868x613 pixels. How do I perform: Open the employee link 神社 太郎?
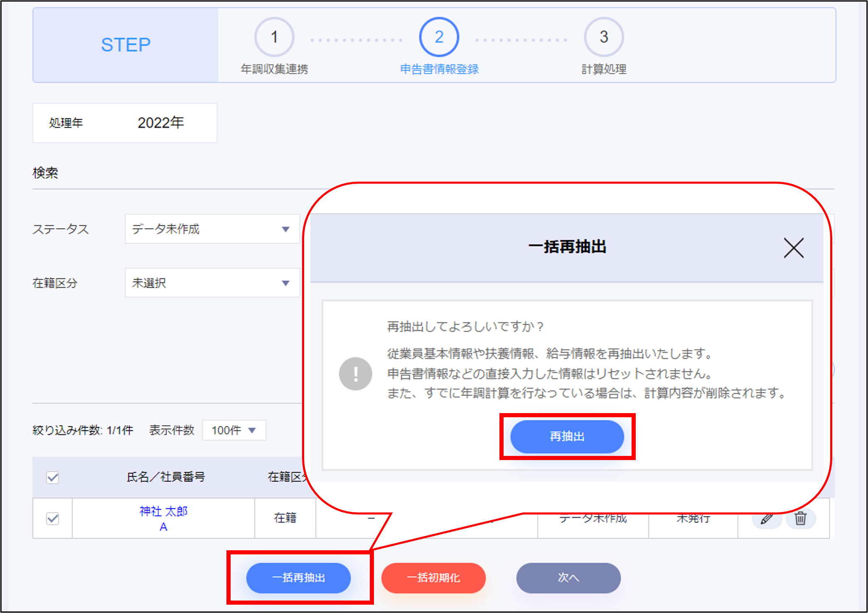tap(163, 511)
